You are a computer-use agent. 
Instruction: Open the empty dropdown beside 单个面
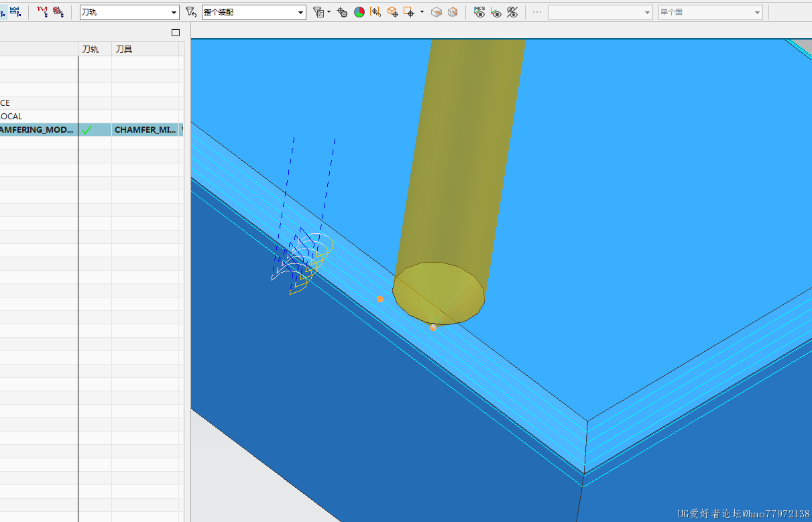point(601,12)
